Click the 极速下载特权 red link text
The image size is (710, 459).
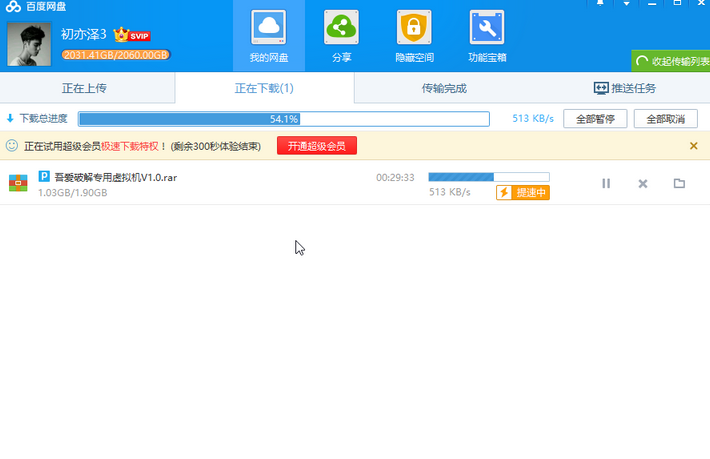(130, 146)
